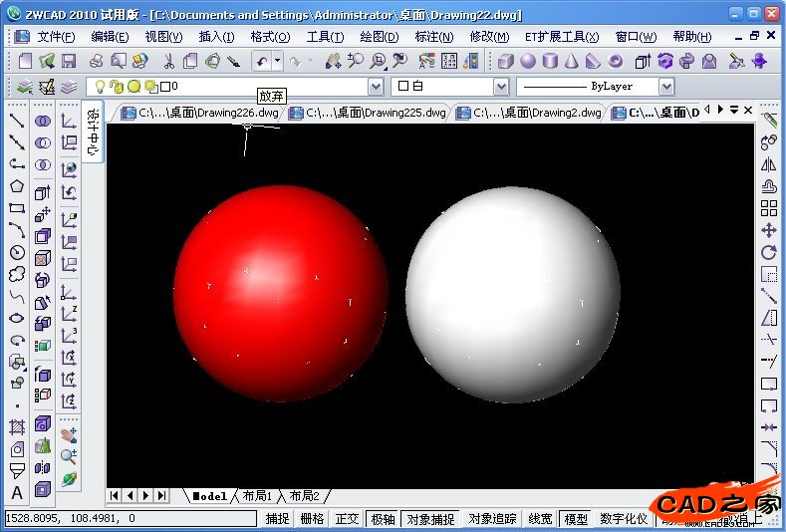This screenshot has height=532, width=786.
Task: Click the Torus solid icon
Action: [615, 61]
